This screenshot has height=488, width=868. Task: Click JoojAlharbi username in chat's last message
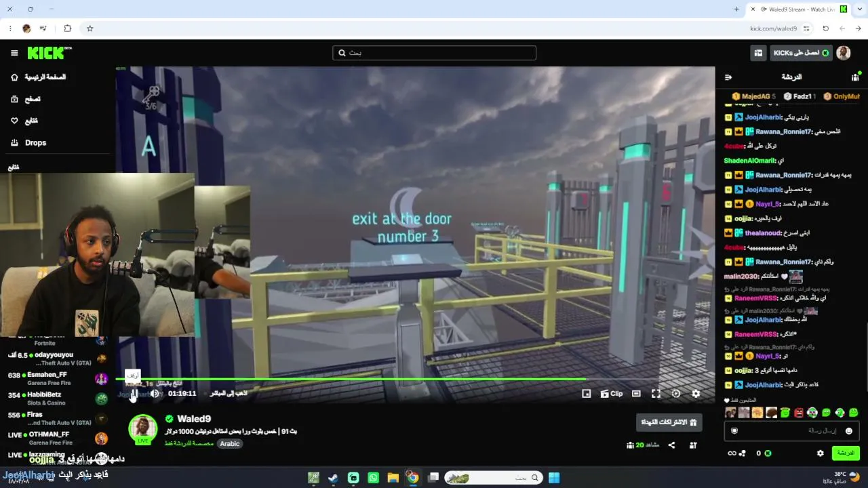pos(764,385)
